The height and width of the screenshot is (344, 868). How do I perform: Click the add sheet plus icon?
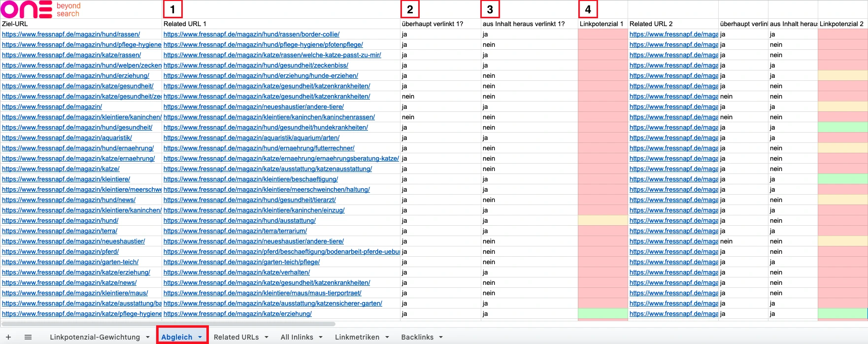(8, 337)
